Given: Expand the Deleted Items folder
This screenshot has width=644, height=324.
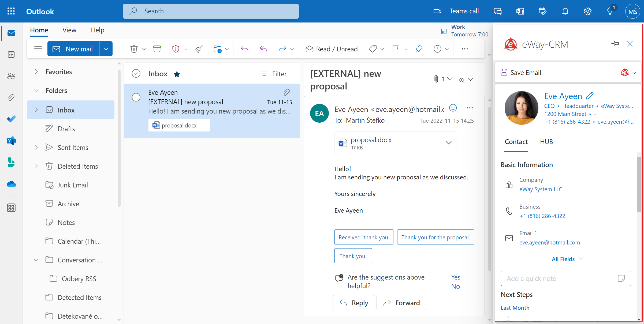Looking at the screenshot, I should [36, 166].
